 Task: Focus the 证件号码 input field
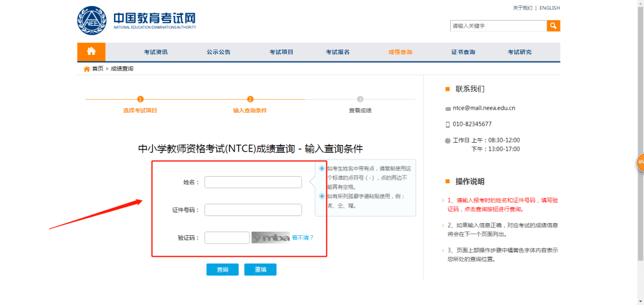click(253, 210)
